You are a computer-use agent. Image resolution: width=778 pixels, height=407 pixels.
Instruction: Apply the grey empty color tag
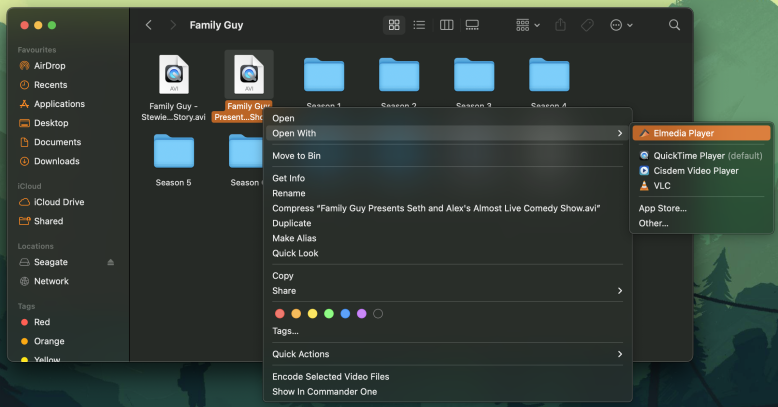[378, 314]
